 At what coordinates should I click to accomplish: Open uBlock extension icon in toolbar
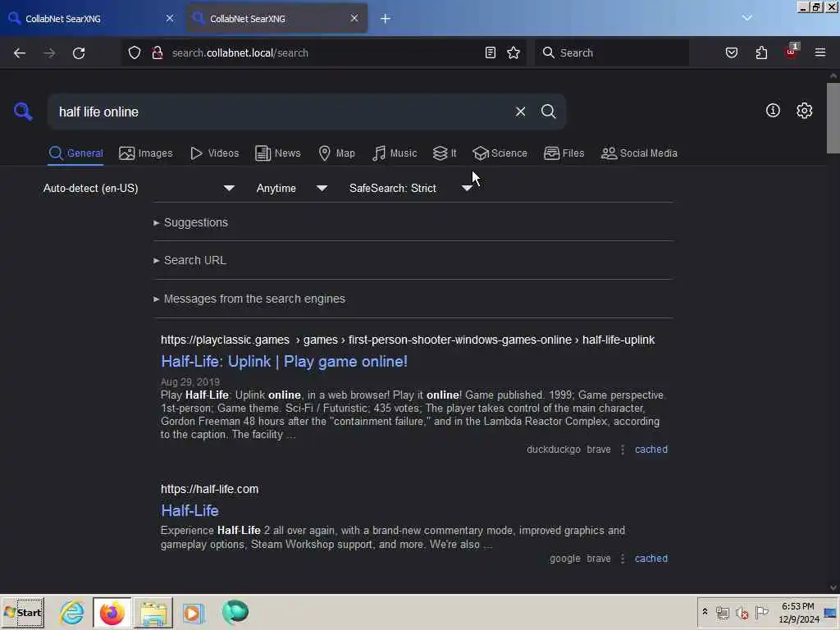click(792, 52)
